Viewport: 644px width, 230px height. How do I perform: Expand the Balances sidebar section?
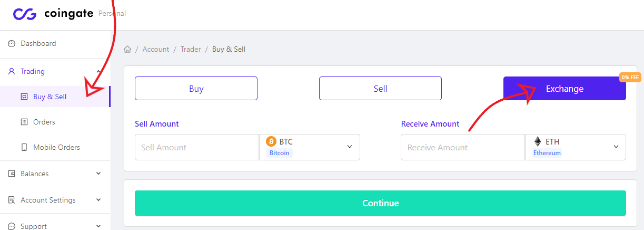[x=98, y=174]
